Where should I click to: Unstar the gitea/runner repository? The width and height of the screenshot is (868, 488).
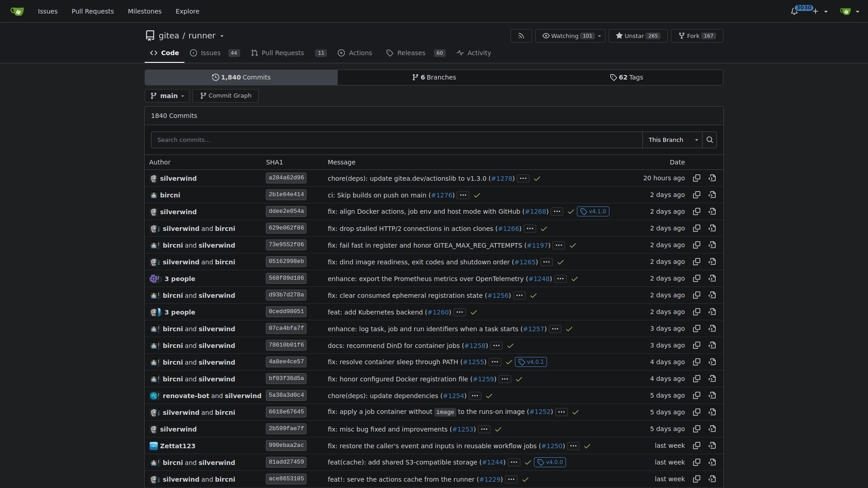(x=638, y=36)
